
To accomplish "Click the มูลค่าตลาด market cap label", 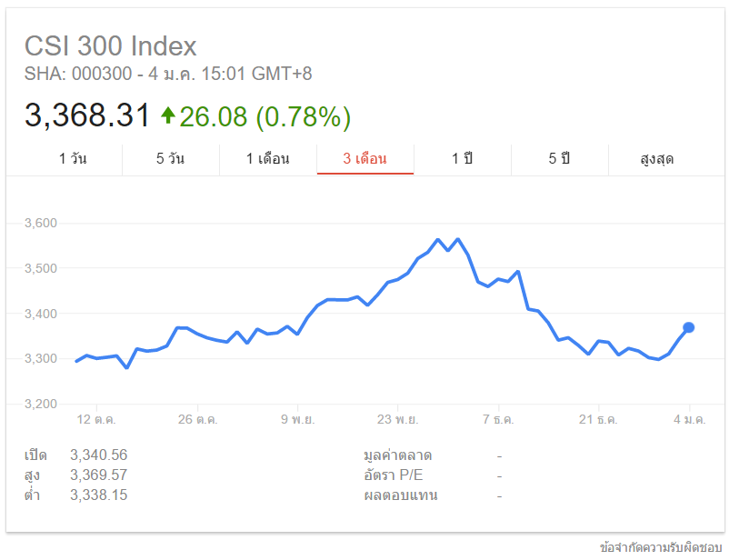I will [397, 455].
